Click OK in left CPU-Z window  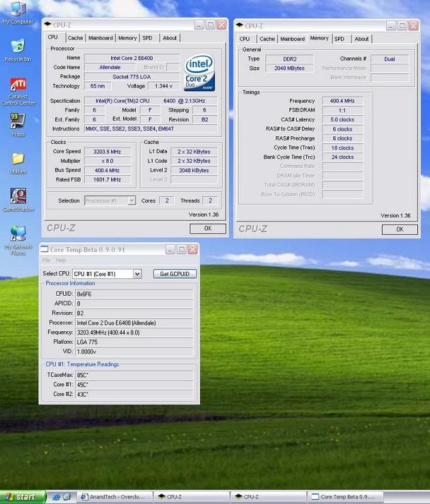(x=208, y=228)
